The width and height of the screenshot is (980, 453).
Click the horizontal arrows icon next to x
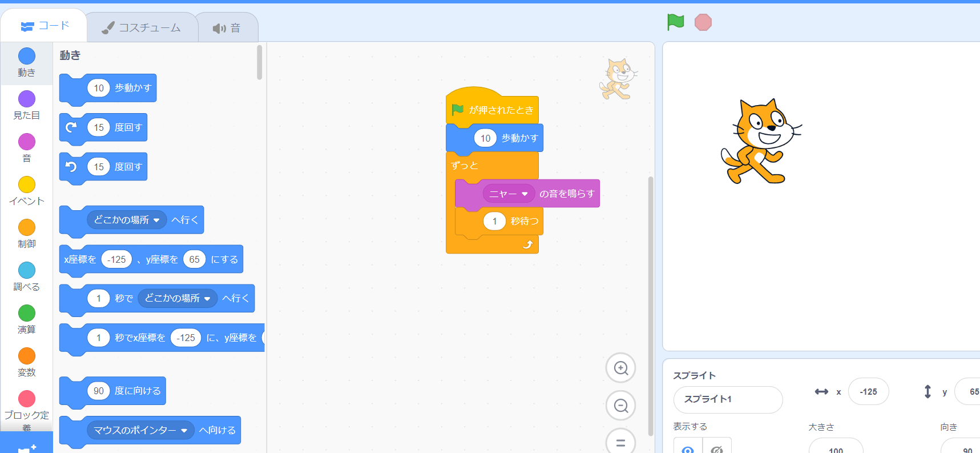click(x=821, y=391)
